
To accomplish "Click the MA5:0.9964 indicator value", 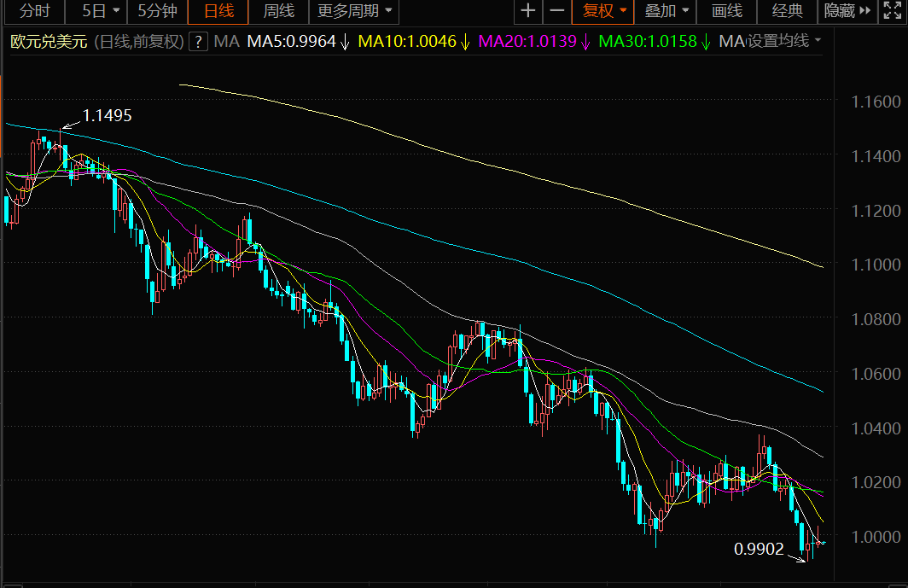I will click(x=291, y=41).
